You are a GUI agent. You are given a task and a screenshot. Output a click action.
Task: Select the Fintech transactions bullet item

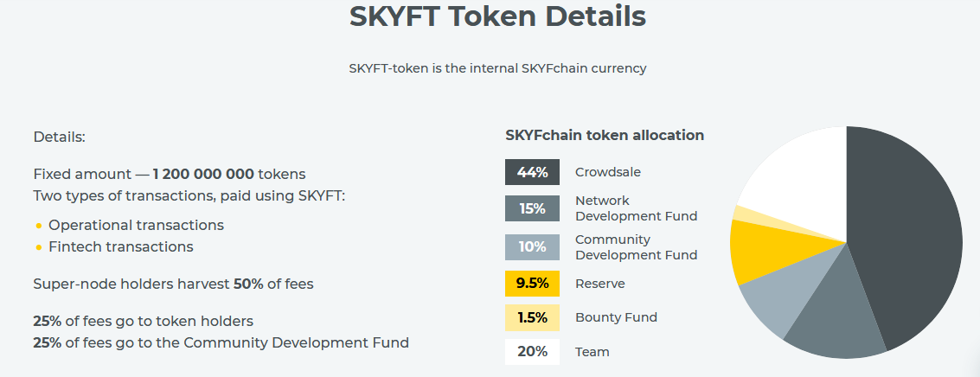pos(120,246)
